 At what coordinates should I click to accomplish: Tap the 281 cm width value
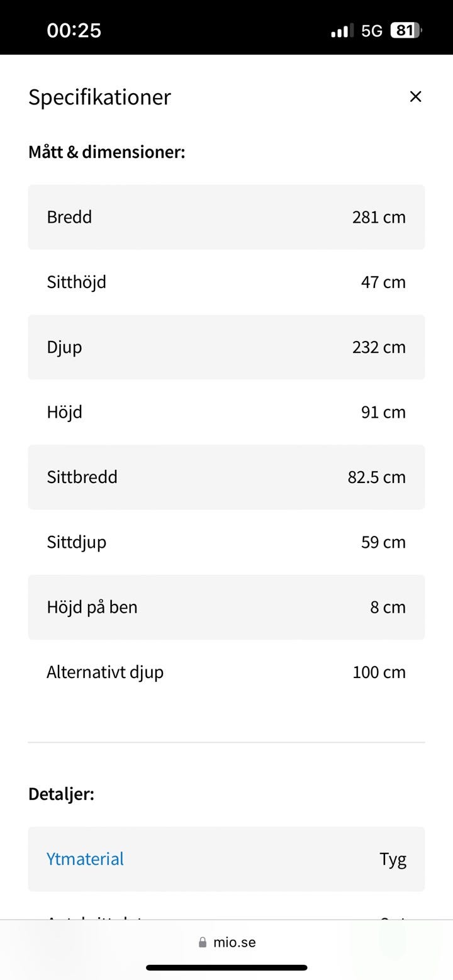379,217
